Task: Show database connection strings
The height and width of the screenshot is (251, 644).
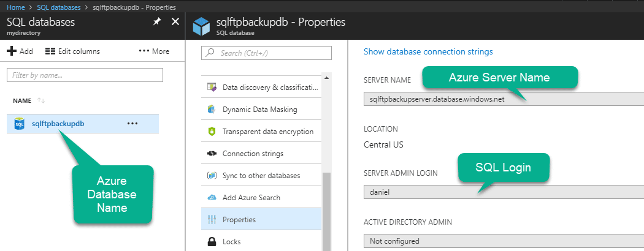Action: 428,51
